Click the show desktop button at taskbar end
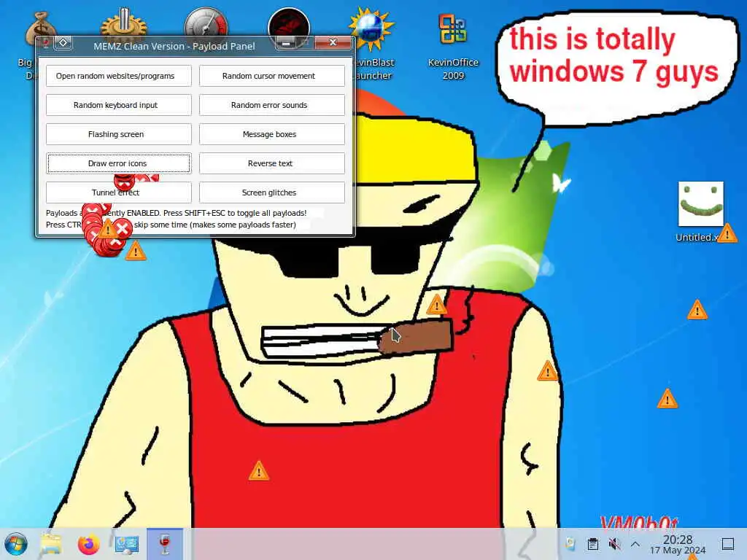 [x=728, y=544]
